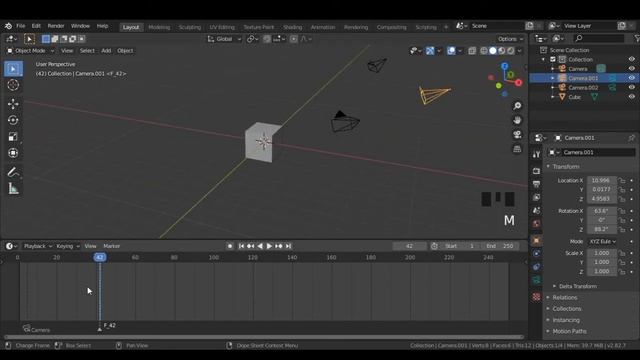Image resolution: width=640 pixels, height=360 pixels.
Task: Select wireframe viewport shading
Action: click(x=484, y=51)
